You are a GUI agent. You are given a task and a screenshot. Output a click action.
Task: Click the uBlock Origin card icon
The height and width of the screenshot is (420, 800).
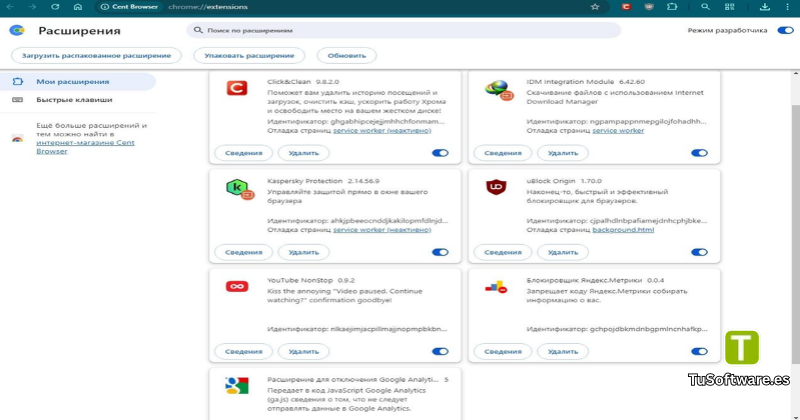(x=496, y=187)
